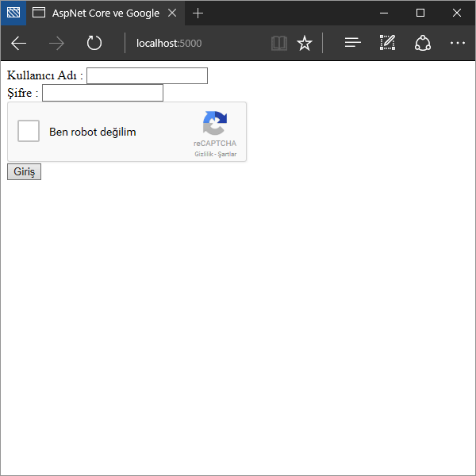Focus the Şifre password field
The width and height of the screenshot is (476, 476).
pyautogui.click(x=102, y=94)
